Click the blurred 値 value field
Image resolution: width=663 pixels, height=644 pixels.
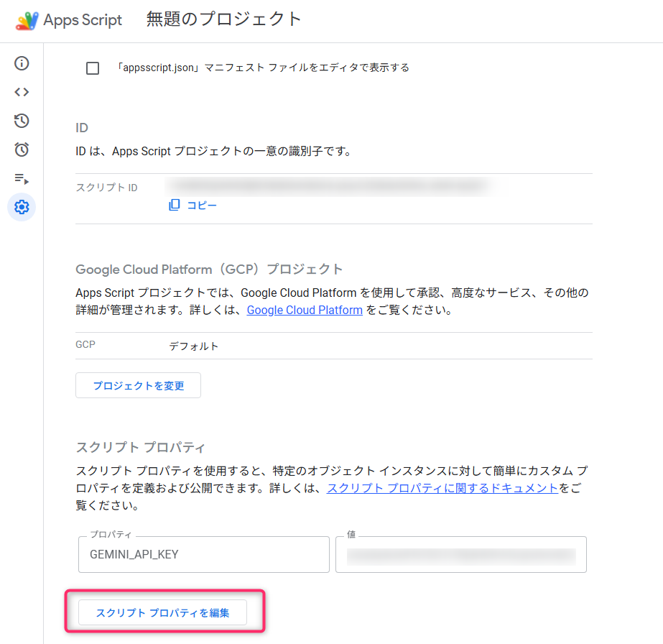point(460,555)
